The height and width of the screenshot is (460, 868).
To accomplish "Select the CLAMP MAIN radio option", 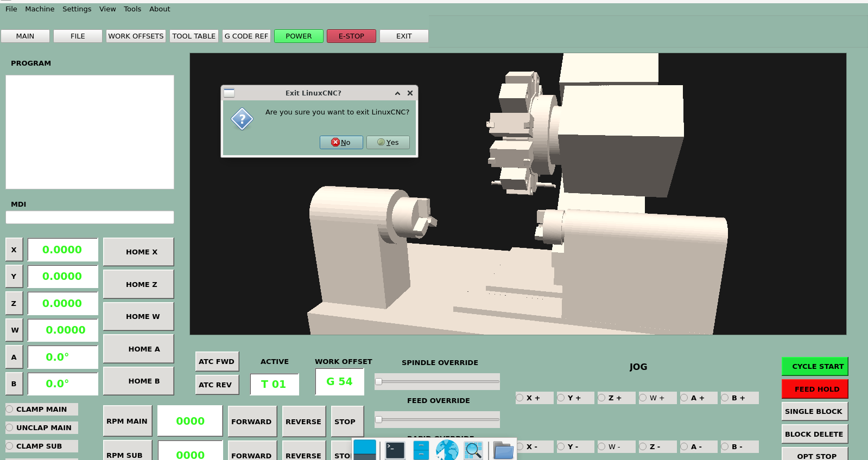I will [10, 409].
